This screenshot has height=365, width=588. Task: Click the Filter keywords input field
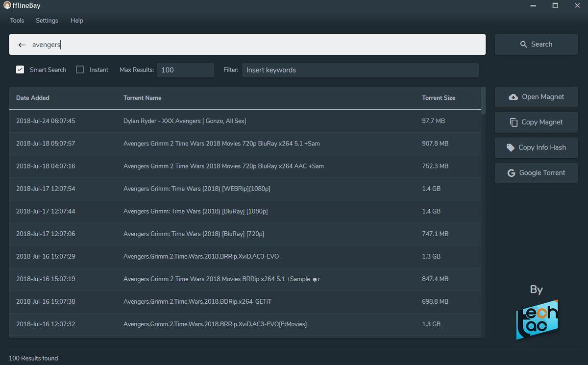point(360,70)
